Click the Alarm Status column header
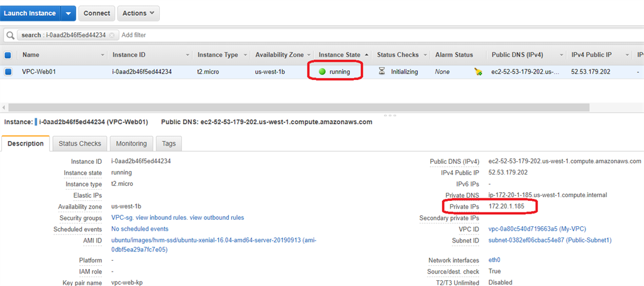 [x=454, y=55]
